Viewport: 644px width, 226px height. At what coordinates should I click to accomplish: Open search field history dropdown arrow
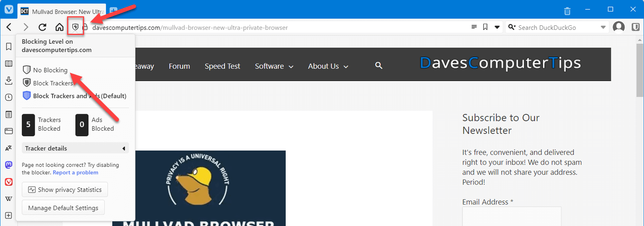(x=603, y=27)
